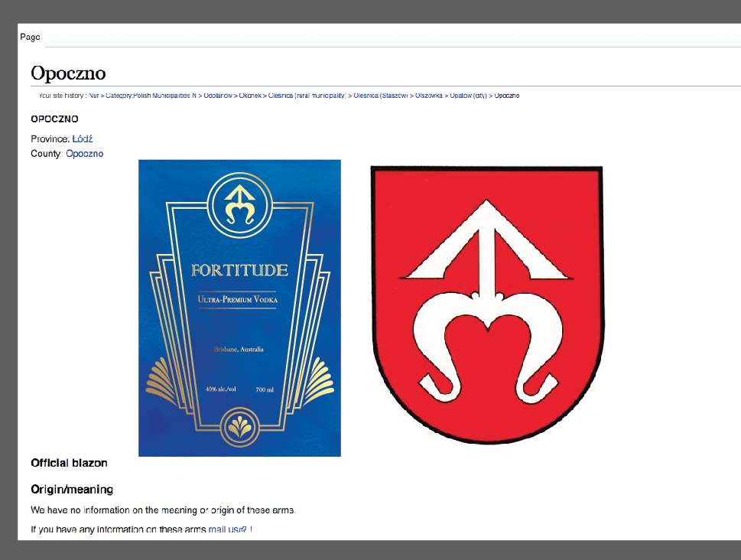The width and height of the screenshot is (741, 560).
Task: Click the round ornament at the label bottom
Action: [239, 427]
